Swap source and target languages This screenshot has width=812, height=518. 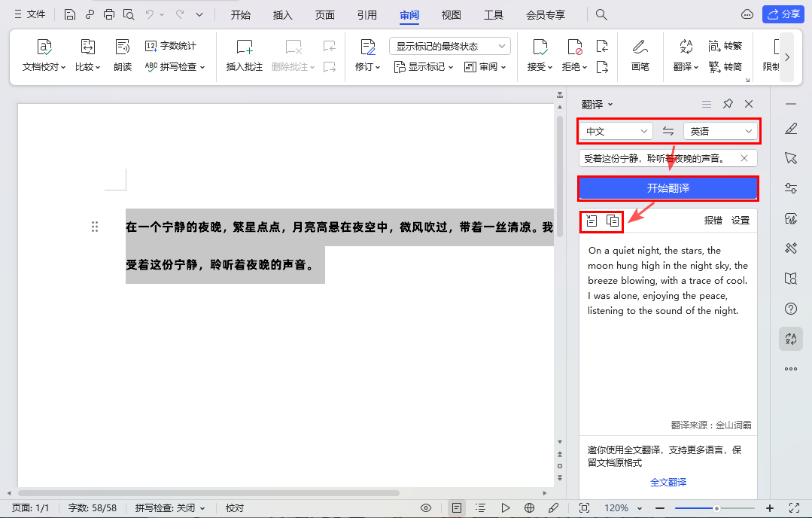[668, 132]
